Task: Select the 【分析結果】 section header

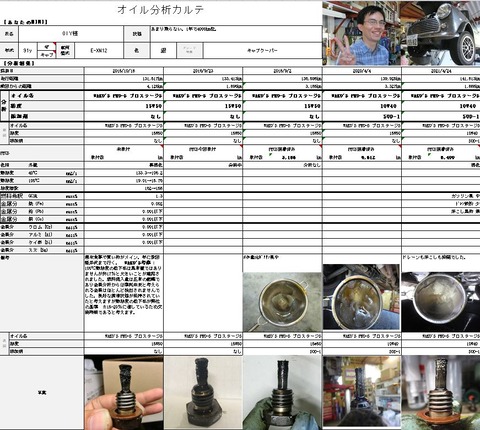Action: (x=19, y=63)
